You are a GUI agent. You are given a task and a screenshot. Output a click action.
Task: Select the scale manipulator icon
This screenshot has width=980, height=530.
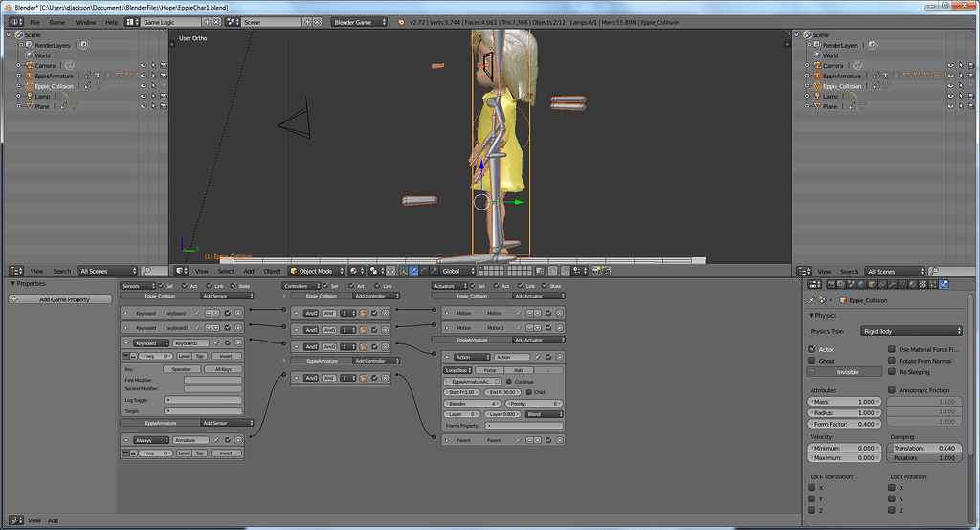click(434, 271)
